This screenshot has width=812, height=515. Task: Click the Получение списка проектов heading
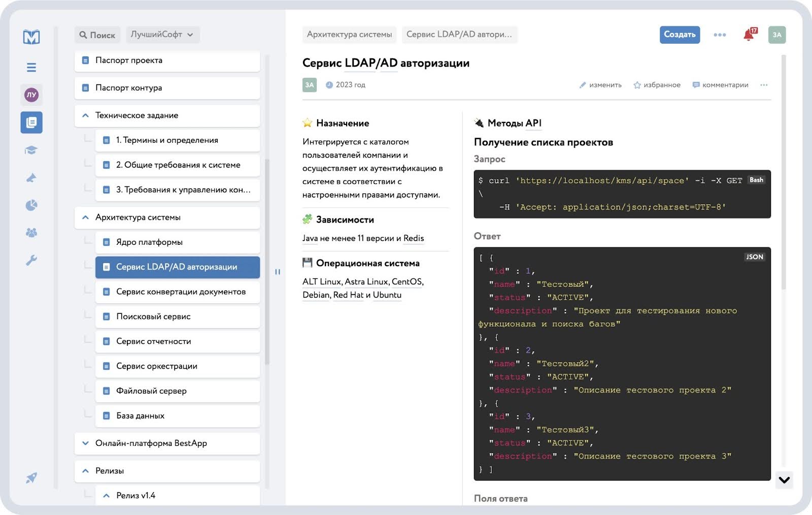pyautogui.click(x=544, y=142)
